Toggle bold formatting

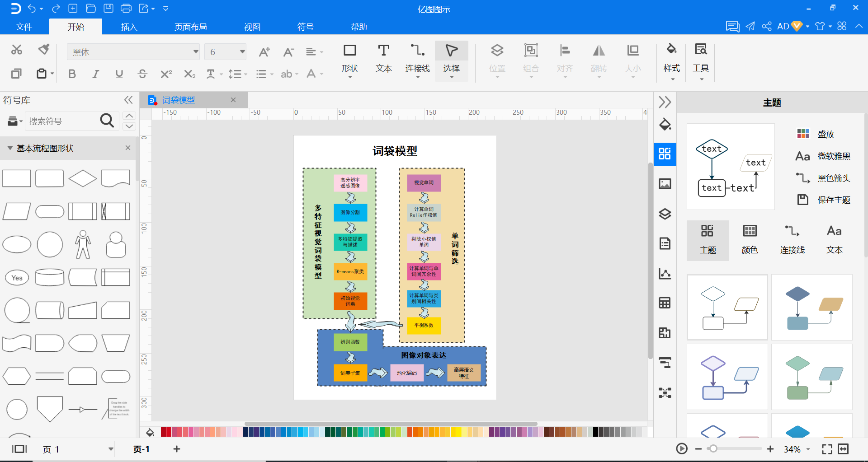72,74
